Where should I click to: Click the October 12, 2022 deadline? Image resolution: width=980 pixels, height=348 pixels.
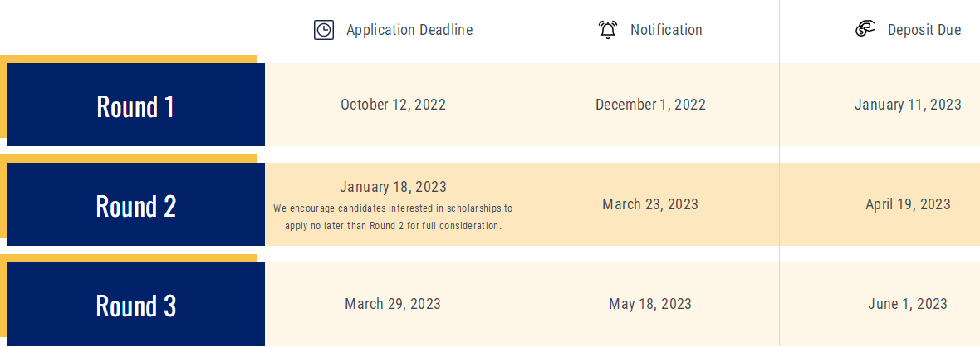[393, 105]
